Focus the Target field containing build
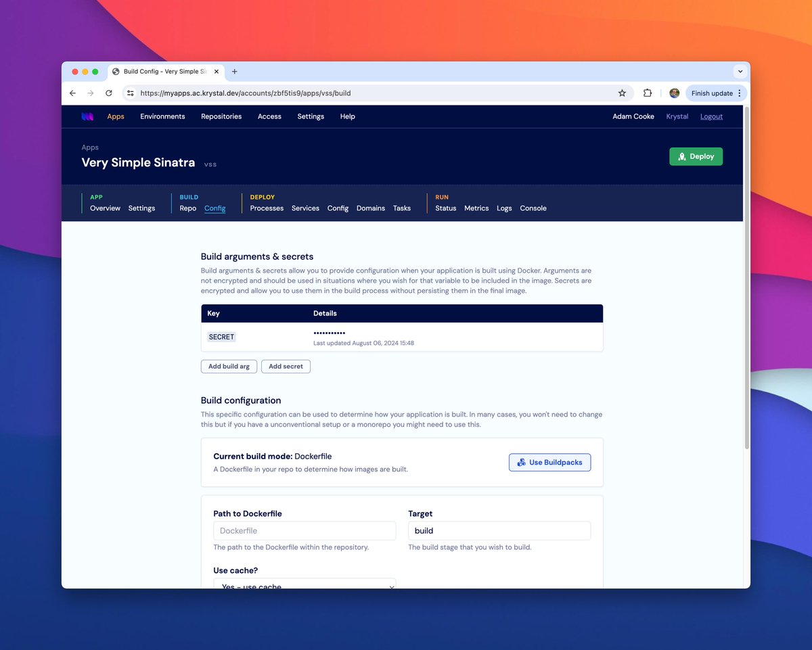Image resolution: width=812 pixels, height=650 pixels. (499, 531)
